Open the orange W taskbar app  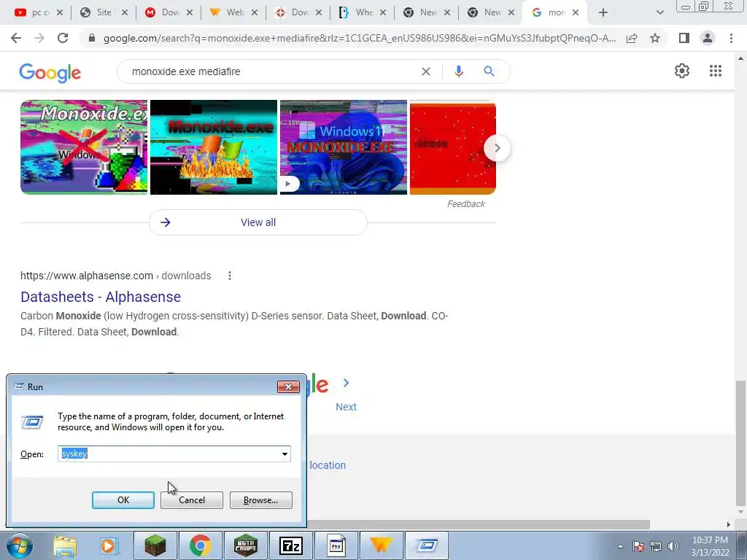pyautogui.click(x=381, y=545)
